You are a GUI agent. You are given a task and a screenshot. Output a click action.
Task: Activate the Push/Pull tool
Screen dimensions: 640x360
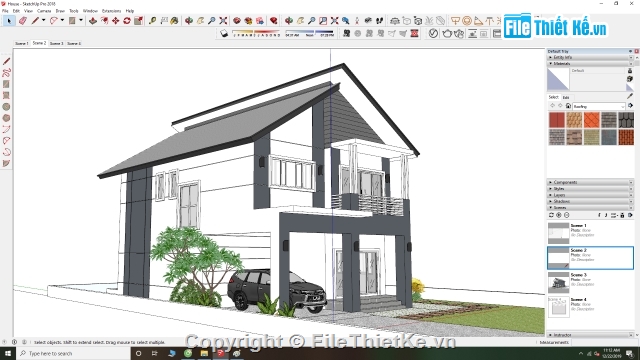tap(93, 20)
